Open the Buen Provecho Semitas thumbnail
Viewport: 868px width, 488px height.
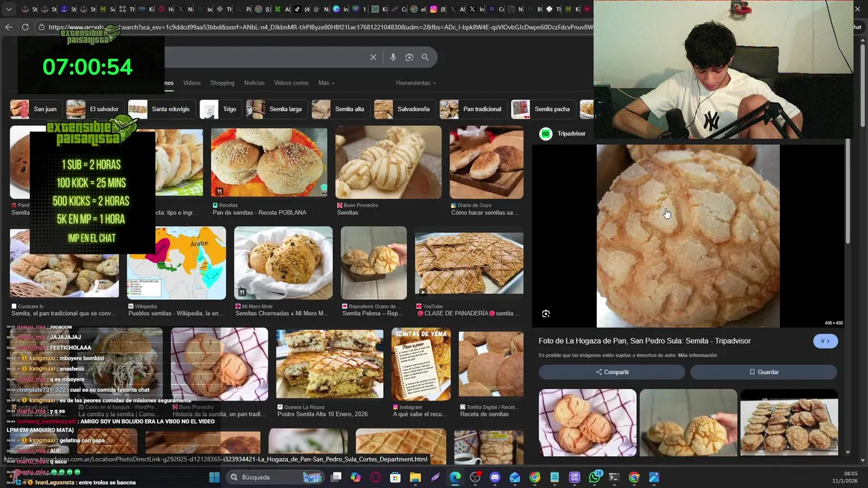[388, 162]
